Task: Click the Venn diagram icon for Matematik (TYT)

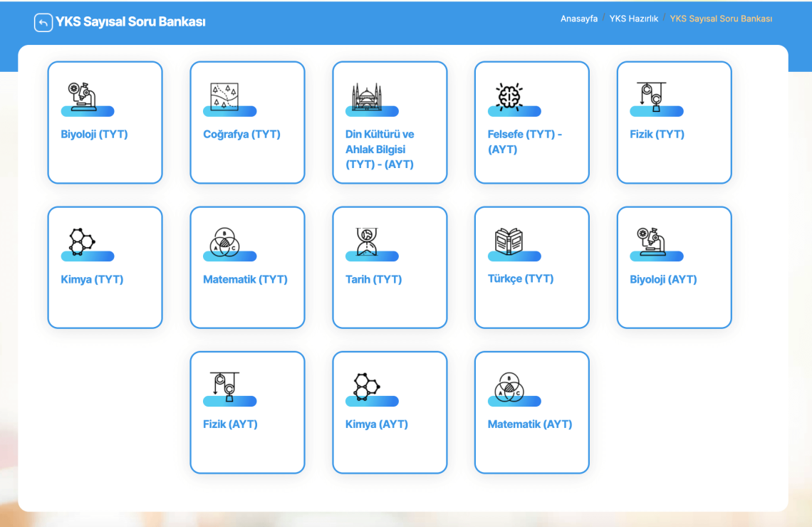Action: point(224,242)
